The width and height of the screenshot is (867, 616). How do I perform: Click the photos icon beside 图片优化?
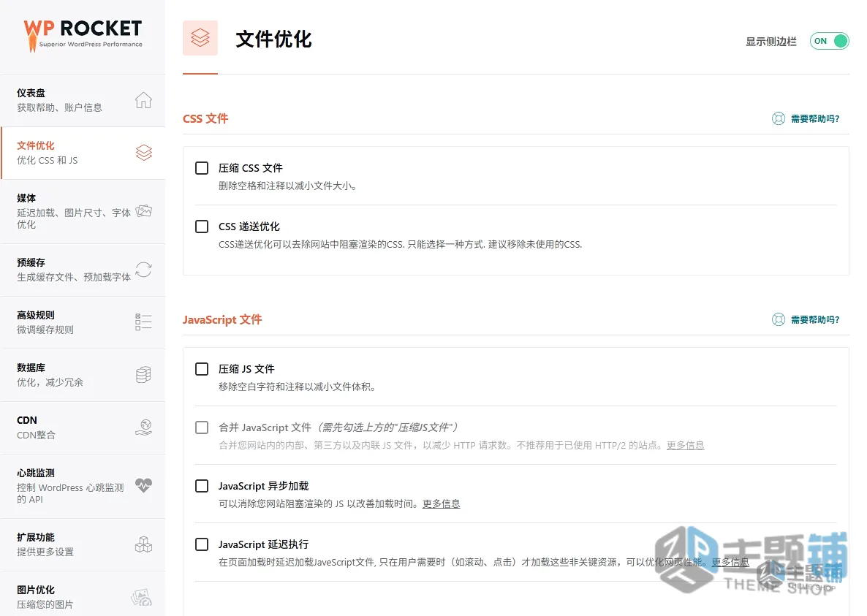click(x=142, y=597)
